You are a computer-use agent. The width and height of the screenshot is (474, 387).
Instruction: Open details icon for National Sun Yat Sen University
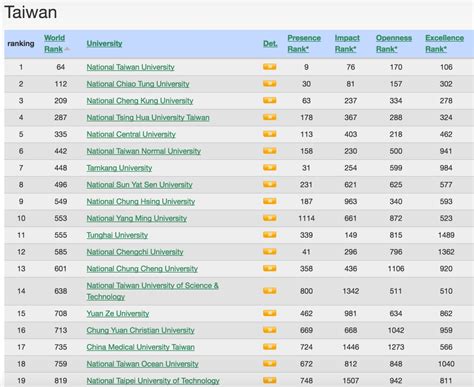click(x=270, y=184)
